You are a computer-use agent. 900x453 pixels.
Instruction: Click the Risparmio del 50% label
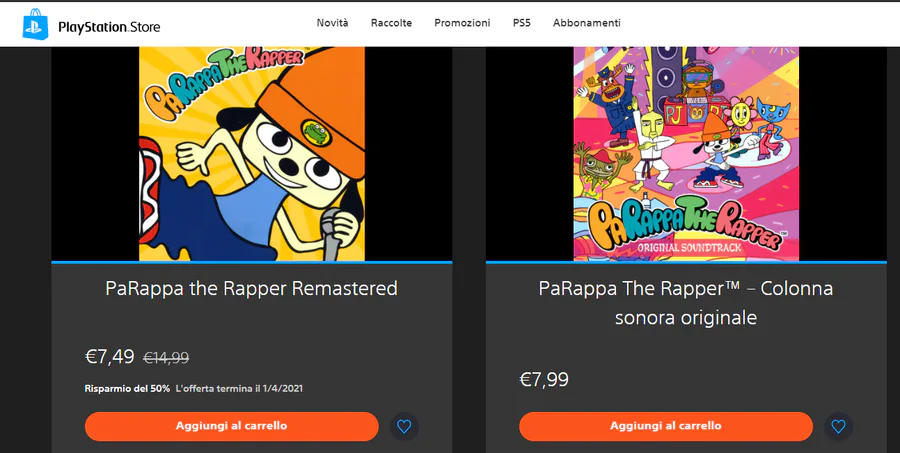pyautogui.click(x=127, y=387)
